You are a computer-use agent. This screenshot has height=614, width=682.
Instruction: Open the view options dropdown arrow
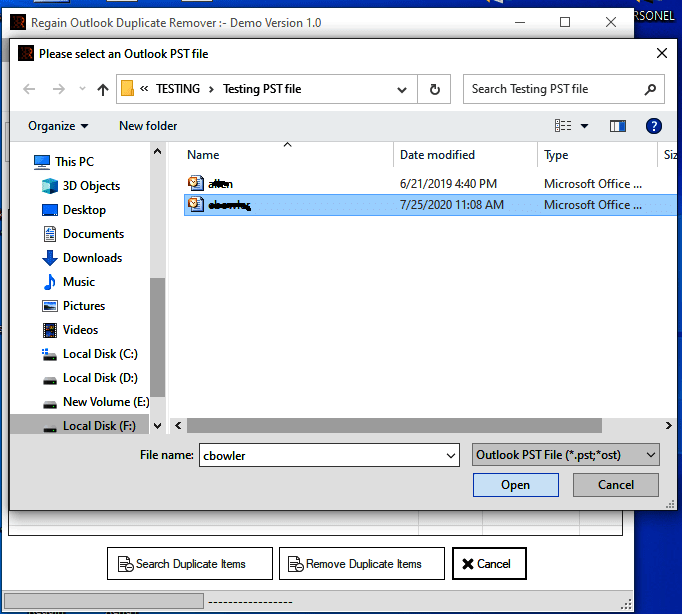click(x=585, y=126)
